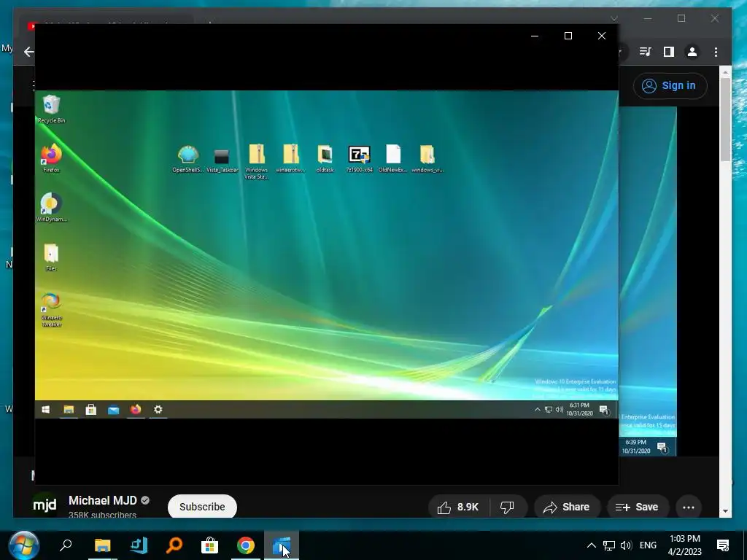Click the Settings gear on the video's taskbar

(x=158, y=410)
